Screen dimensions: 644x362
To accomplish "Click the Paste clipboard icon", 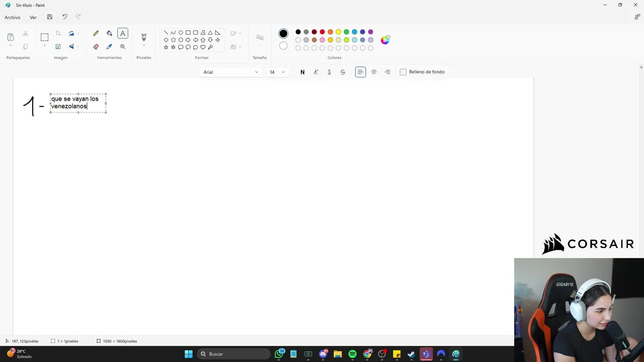I will point(11,37).
